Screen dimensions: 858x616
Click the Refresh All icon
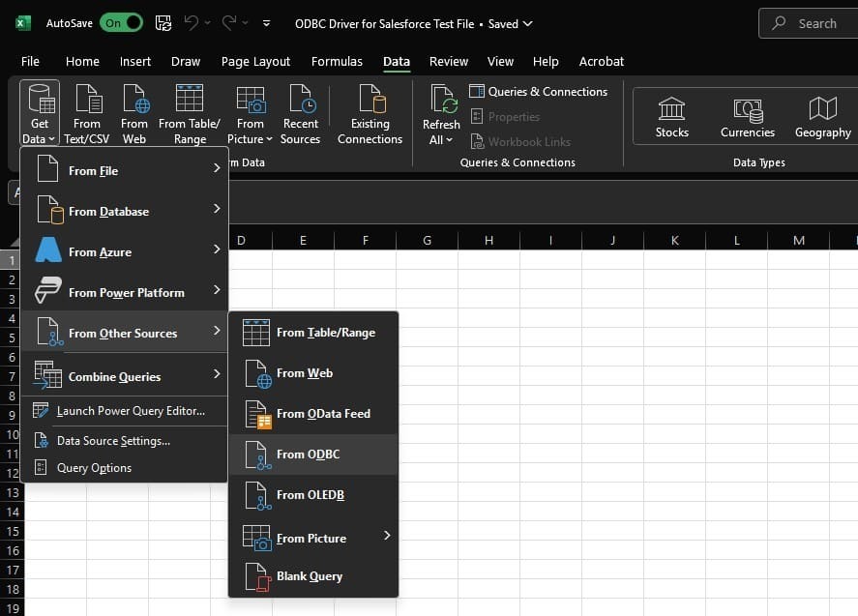tap(442, 100)
